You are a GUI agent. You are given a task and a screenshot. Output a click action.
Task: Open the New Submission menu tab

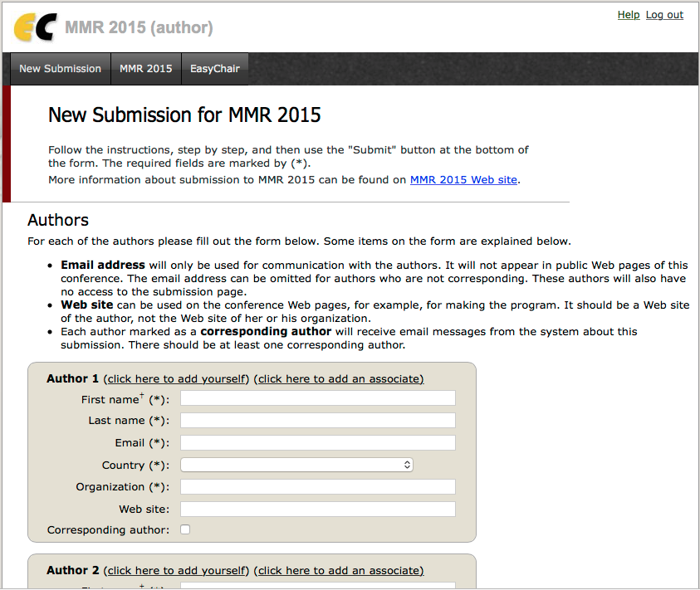point(60,69)
